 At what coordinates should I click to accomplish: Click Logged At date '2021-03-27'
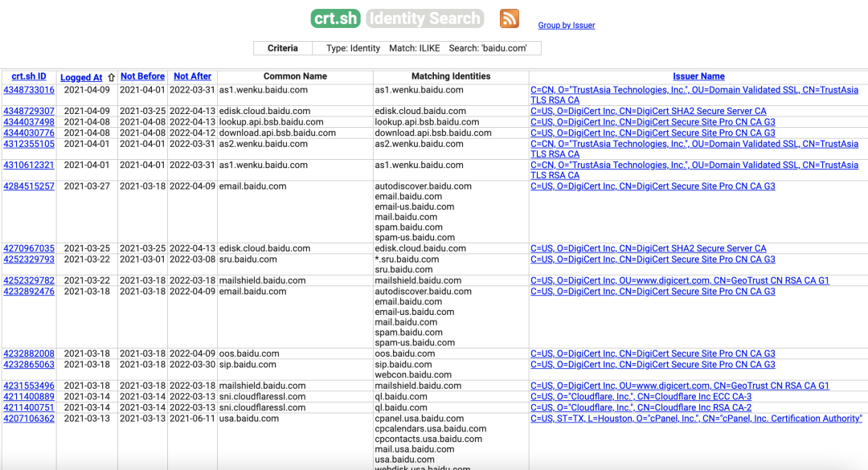tap(87, 186)
